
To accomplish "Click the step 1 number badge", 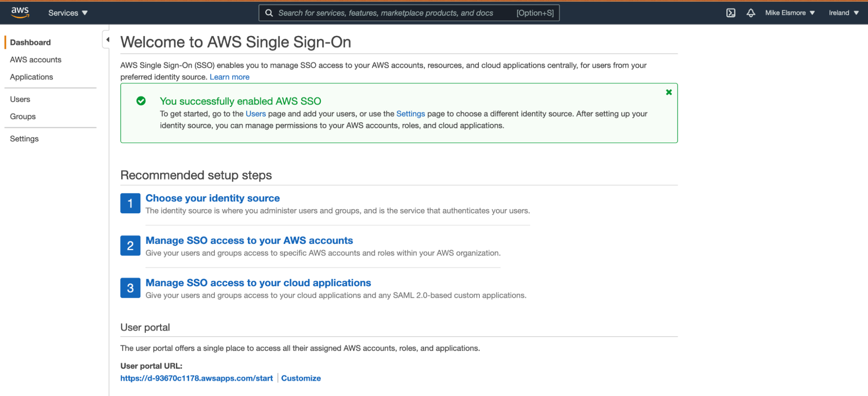I will [130, 203].
